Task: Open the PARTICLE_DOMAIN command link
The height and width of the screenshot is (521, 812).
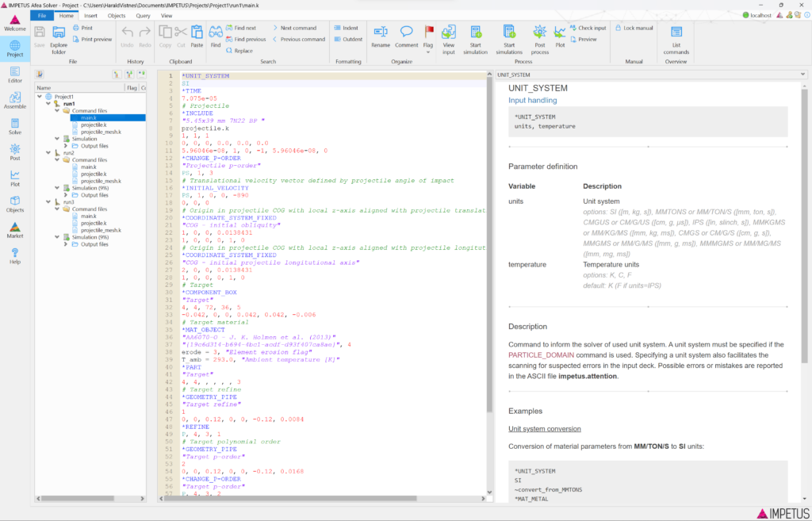Action: [541, 355]
